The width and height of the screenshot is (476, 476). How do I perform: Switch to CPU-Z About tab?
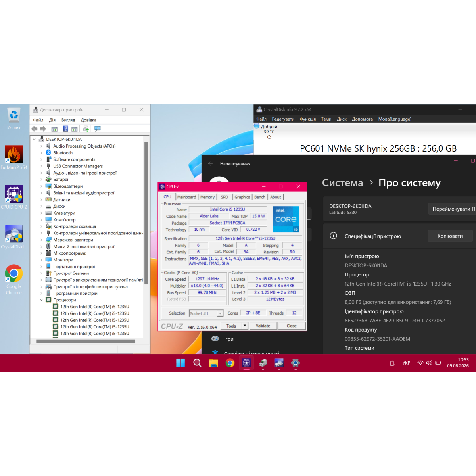(x=276, y=197)
